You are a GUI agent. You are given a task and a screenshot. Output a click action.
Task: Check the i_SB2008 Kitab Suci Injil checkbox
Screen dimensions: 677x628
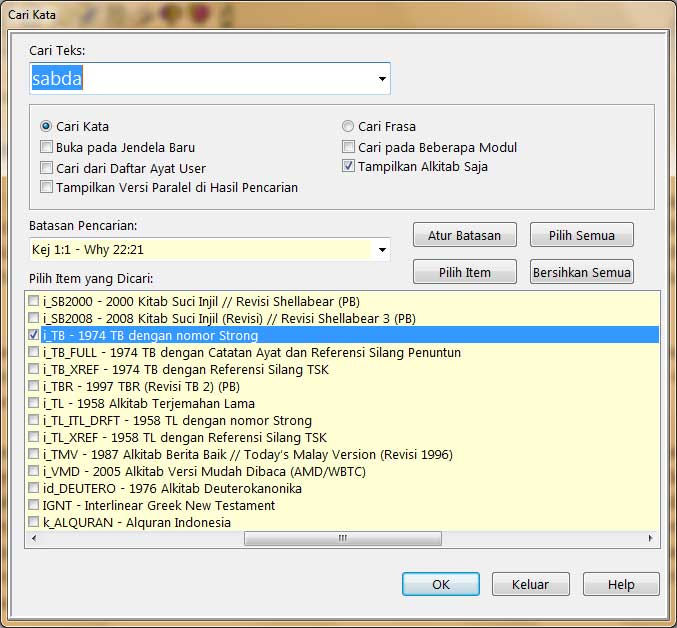click(x=33, y=318)
